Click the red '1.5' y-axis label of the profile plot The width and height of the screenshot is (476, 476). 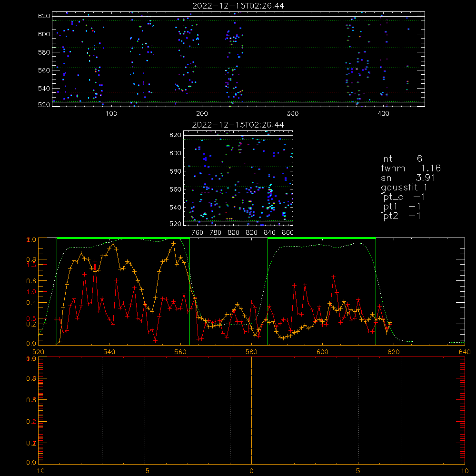click(x=31, y=265)
